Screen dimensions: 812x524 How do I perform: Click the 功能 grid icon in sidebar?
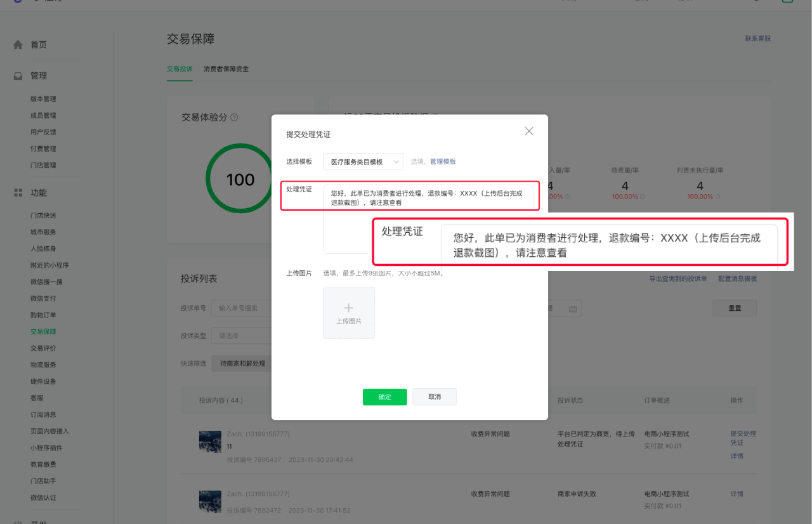(18, 193)
